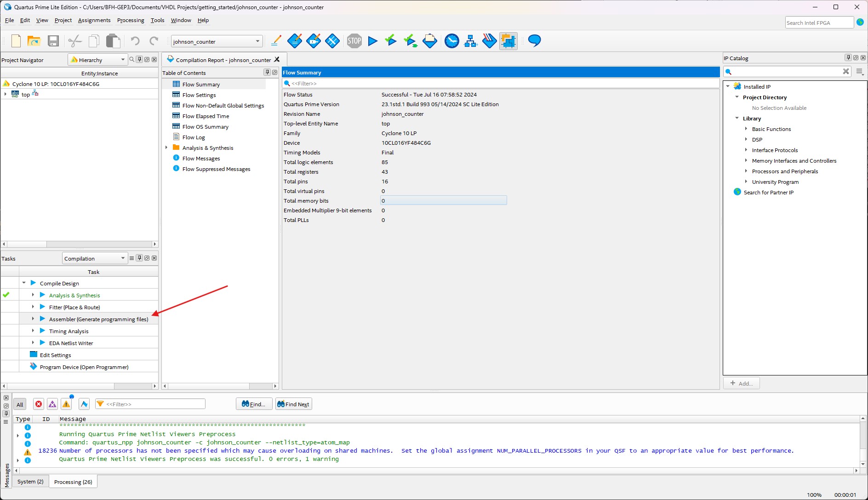Expand the Basic Functions library

(746, 129)
